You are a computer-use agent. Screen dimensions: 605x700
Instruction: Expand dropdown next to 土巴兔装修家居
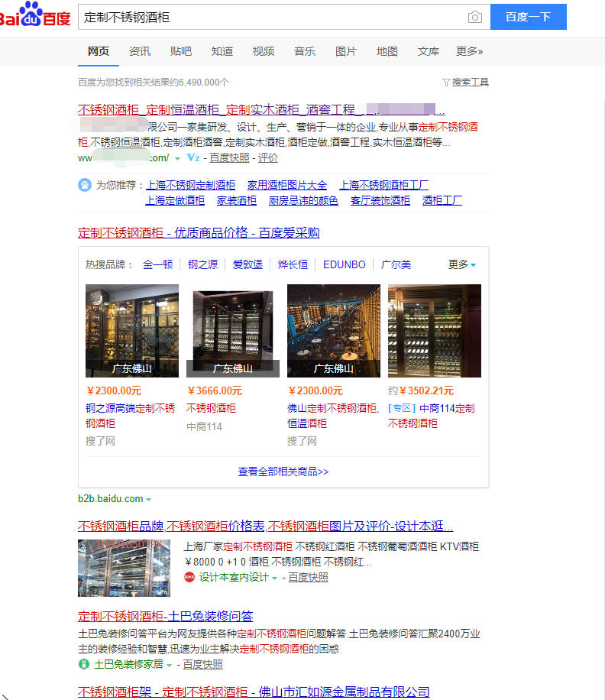(169, 665)
